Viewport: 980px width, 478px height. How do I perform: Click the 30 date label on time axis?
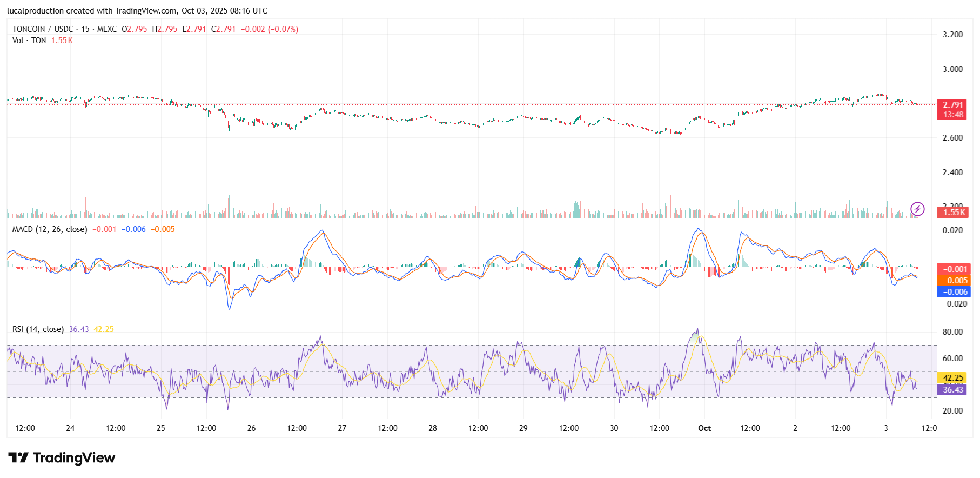614,428
